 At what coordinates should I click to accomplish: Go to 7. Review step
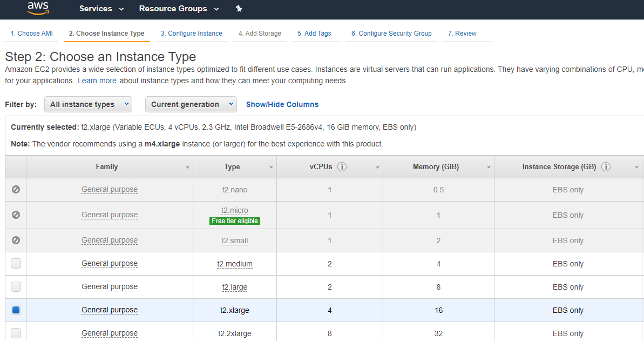pyautogui.click(x=462, y=34)
